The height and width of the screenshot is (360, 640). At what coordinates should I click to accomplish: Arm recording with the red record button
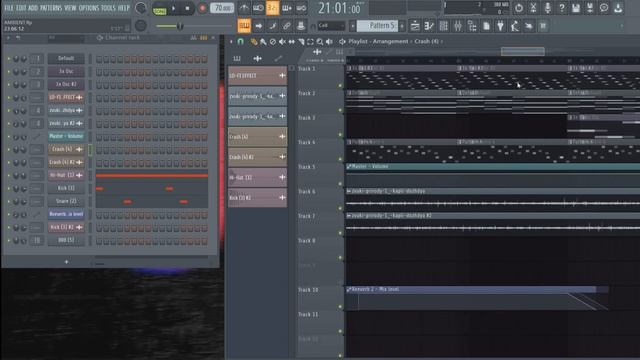coord(202,8)
